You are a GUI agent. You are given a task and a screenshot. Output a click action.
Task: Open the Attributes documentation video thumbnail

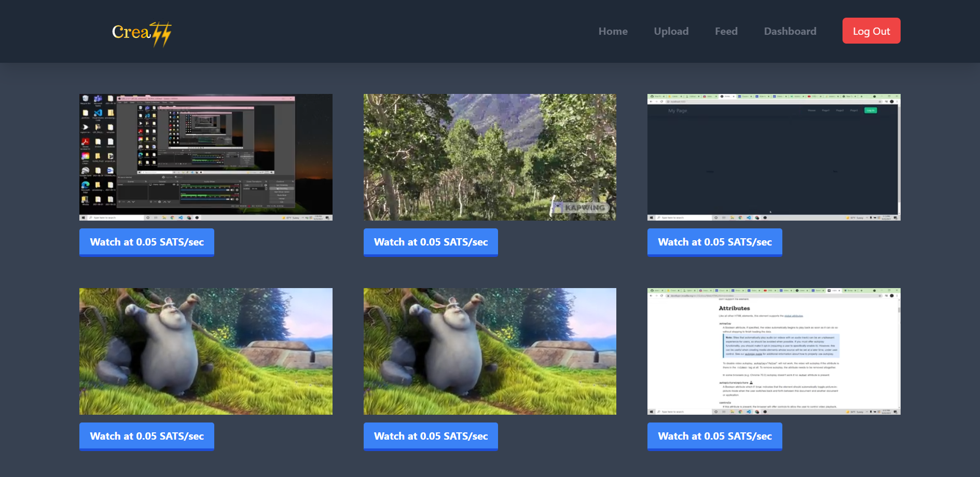pos(774,351)
